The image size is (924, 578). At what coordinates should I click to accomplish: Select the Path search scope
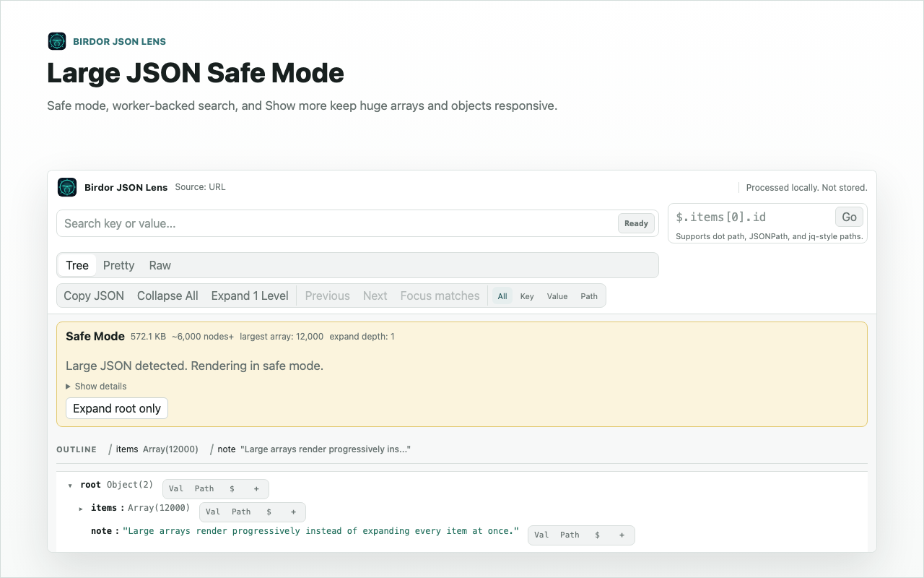tap(589, 296)
